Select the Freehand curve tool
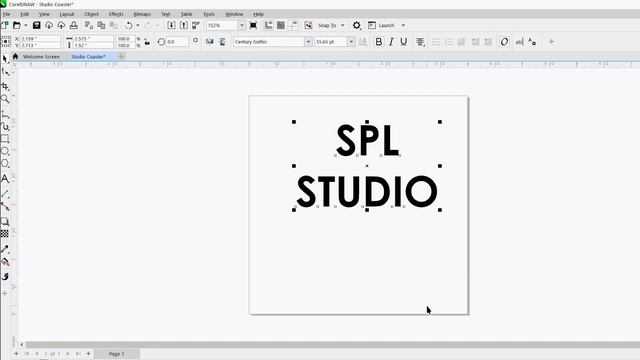 tap(5, 115)
